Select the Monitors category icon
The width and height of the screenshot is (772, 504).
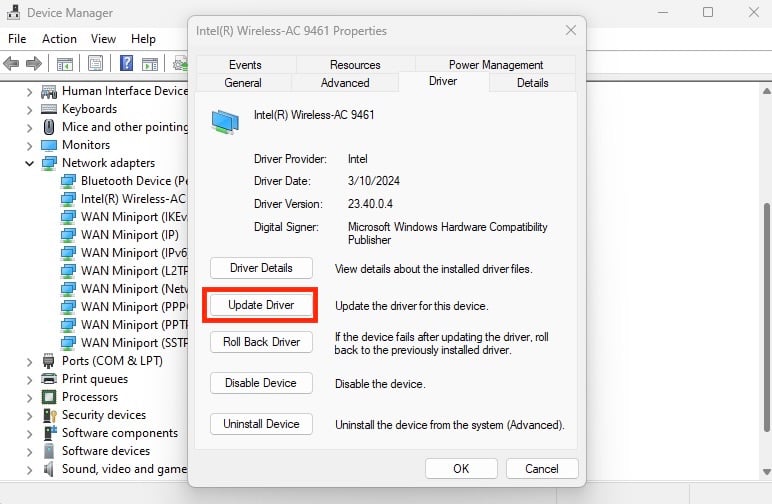49,145
